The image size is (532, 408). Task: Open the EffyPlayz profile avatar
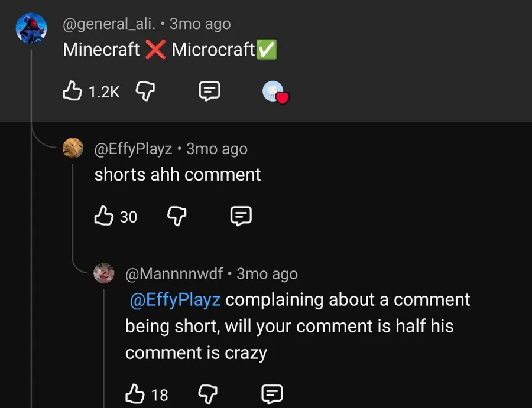[x=73, y=149]
